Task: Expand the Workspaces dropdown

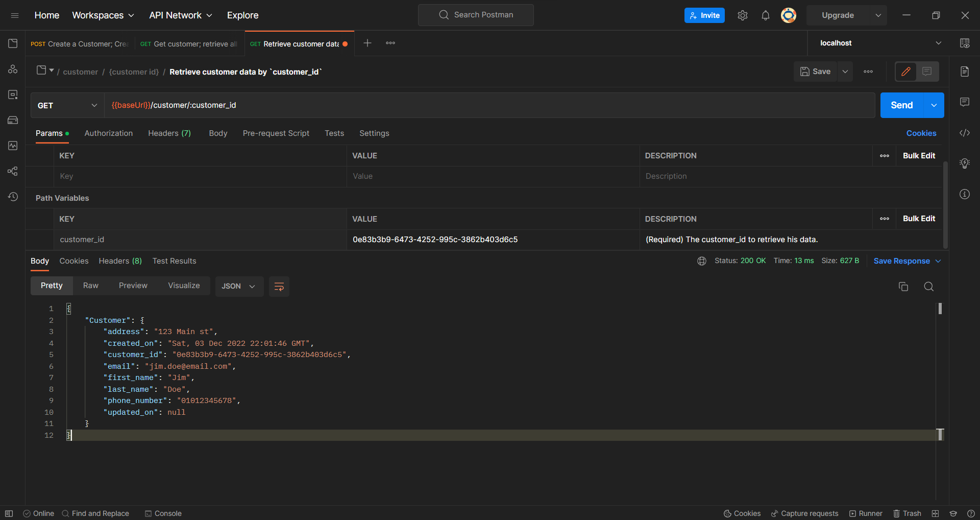Action: (103, 15)
